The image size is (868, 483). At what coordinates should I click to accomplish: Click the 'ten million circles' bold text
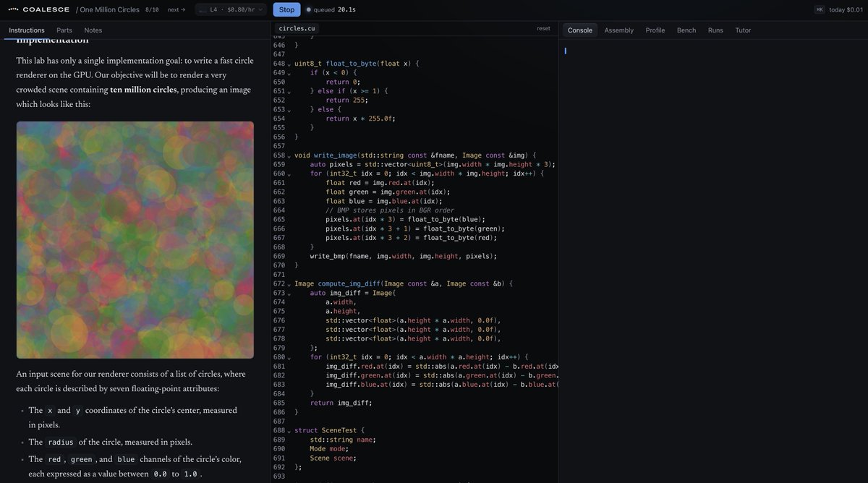click(x=143, y=90)
